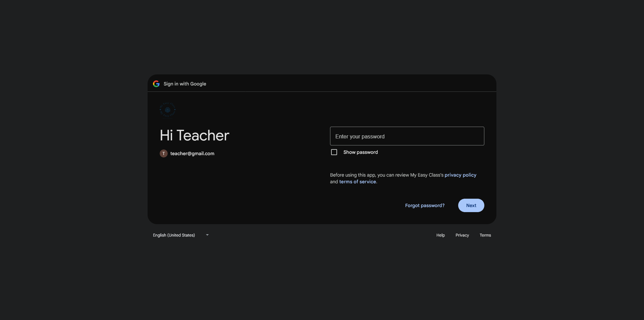The width and height of the screenshot is (644, 320).
Task: Focus the Enter your password field
Action: (x=407, y=136)
